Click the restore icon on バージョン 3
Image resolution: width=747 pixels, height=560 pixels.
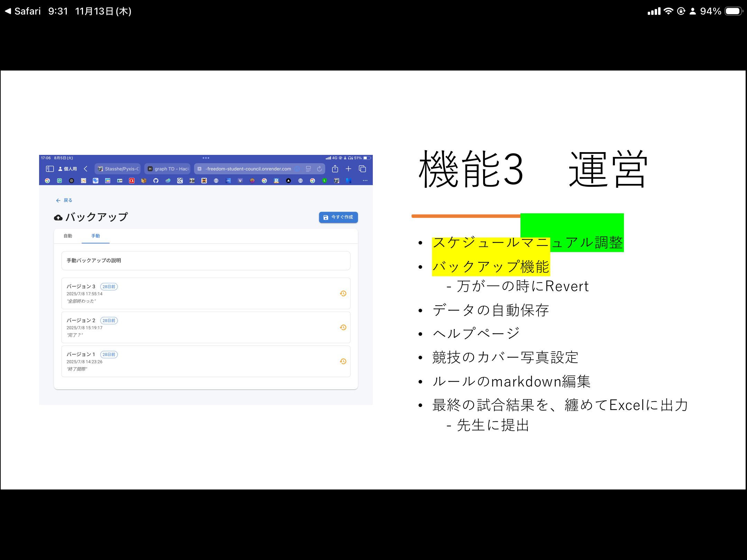[343, 293]
